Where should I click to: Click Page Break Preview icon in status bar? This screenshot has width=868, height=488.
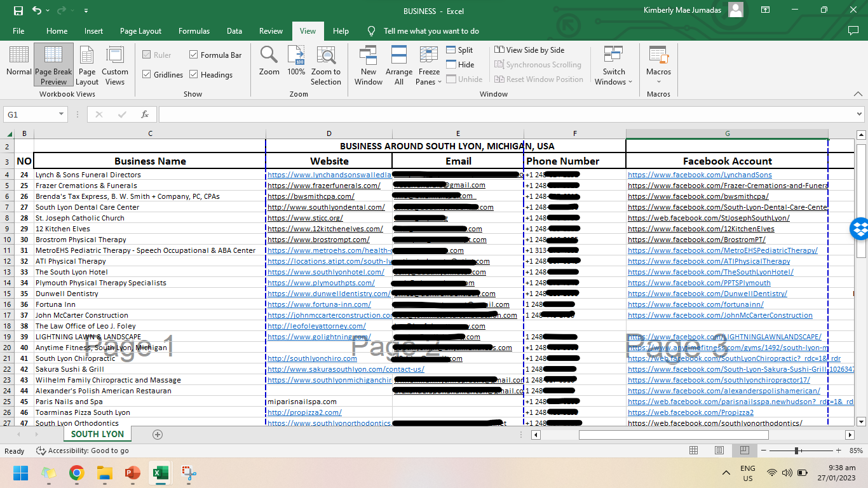[744, 451]
